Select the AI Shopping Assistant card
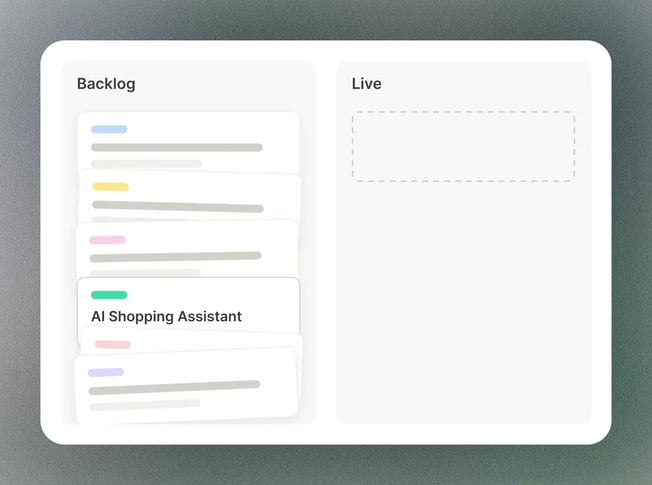This screenshot has width=652, height=485. click(x=188, y=306)
